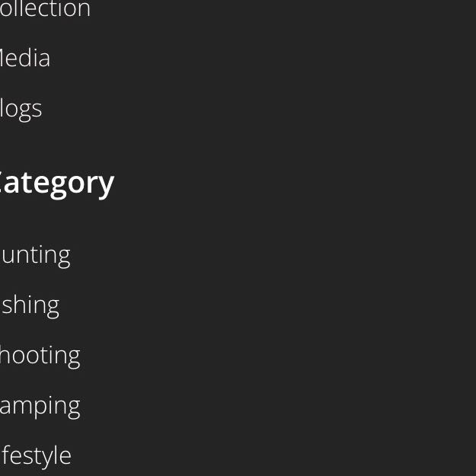
Task: Open the Lifestyle category link
Action: [x=36, y=455]
